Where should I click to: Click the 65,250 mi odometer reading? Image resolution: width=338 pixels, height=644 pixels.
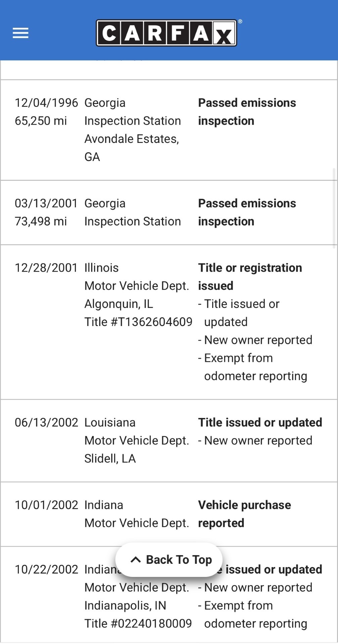[41, 121]
